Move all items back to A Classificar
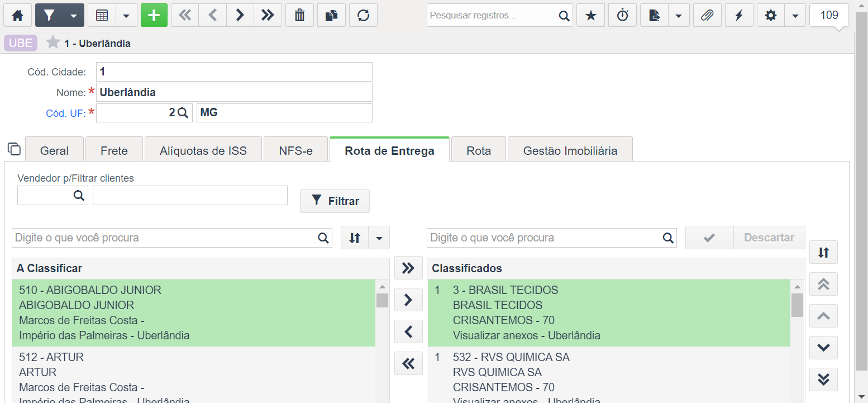 tap(408, 363)
